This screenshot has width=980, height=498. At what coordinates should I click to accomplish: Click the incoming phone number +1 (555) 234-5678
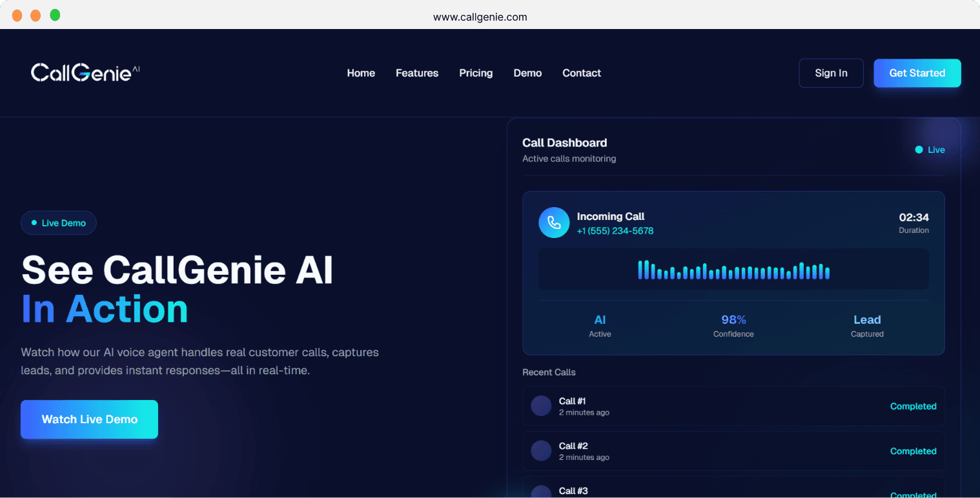point(615,231)
